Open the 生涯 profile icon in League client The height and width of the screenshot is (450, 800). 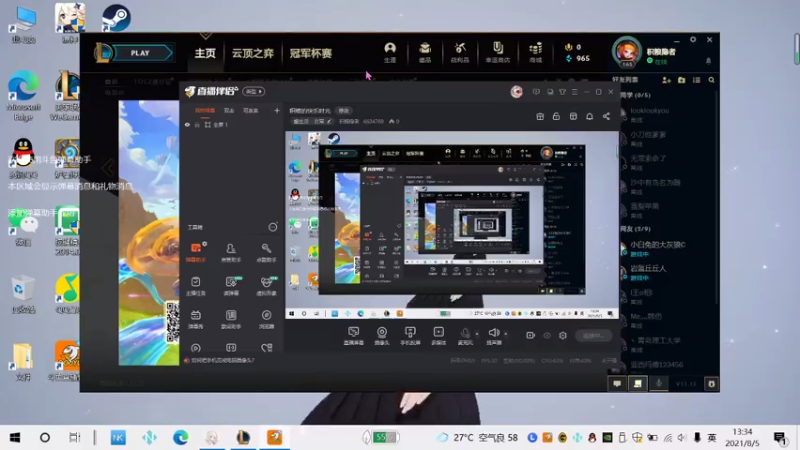390,53
